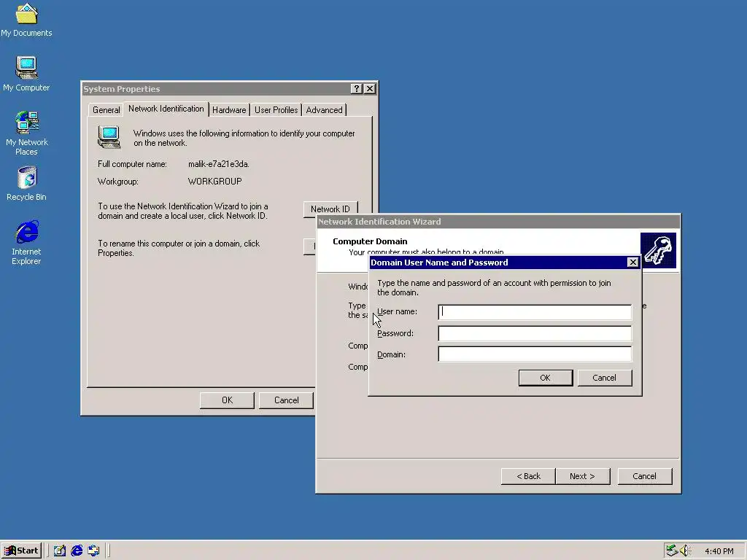747x560 pixels.
Task: Switch to the Hardware tab
Action: click(x=229, y=110)
